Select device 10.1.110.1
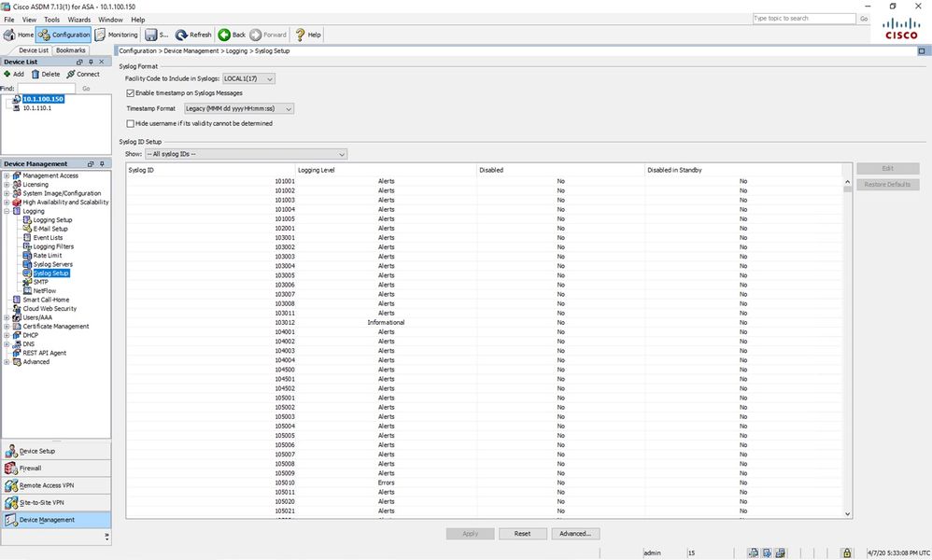The height and width of the screenshot is (560, 932). [36, 108]
